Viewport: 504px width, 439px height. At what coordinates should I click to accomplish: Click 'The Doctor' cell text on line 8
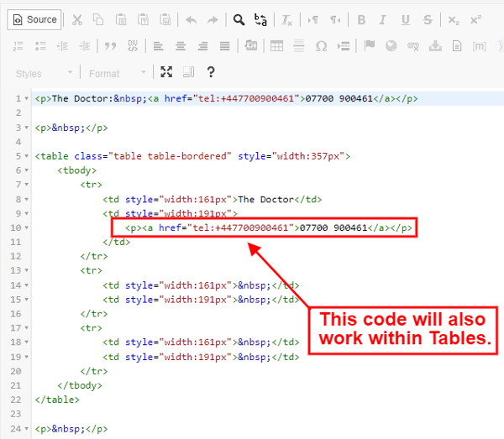tap(266, 200)
